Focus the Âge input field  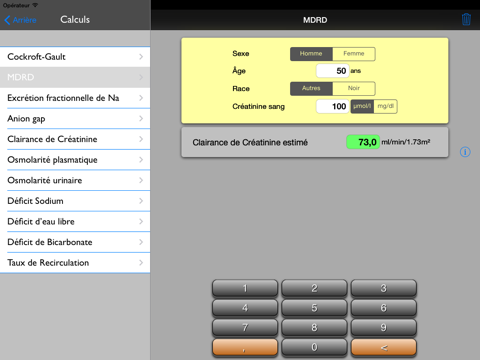click(x=332, y=71)
